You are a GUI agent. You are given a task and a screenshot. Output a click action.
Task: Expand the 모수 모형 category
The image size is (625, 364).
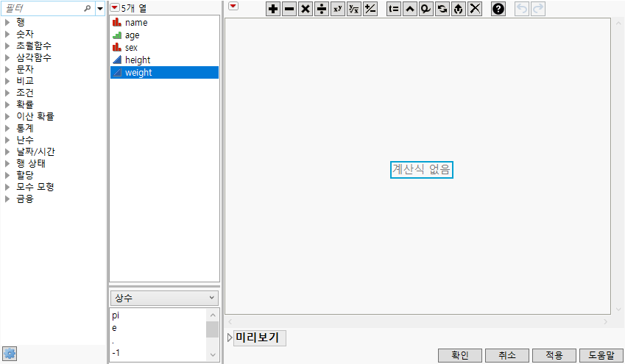click(7, 187)
